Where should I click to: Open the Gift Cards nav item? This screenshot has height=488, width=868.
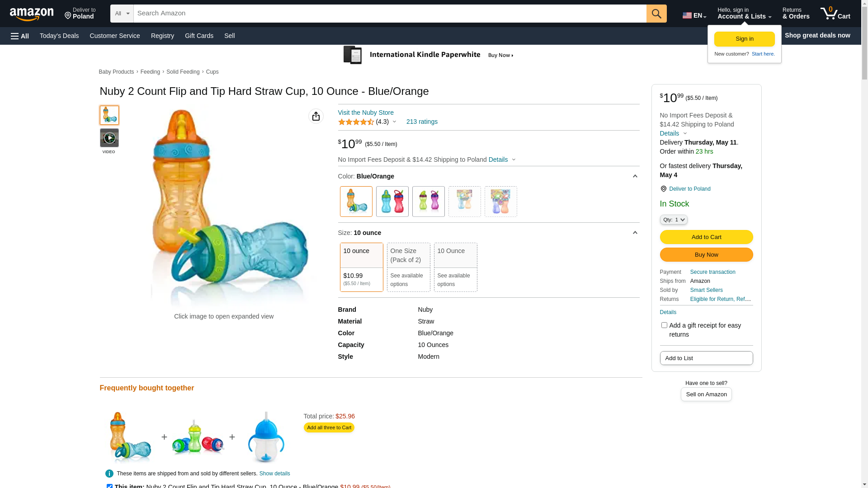(x=199, y=36)
